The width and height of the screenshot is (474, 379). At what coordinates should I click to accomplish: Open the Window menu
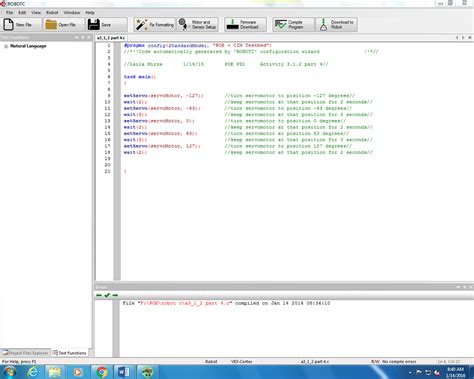[72, 13]
